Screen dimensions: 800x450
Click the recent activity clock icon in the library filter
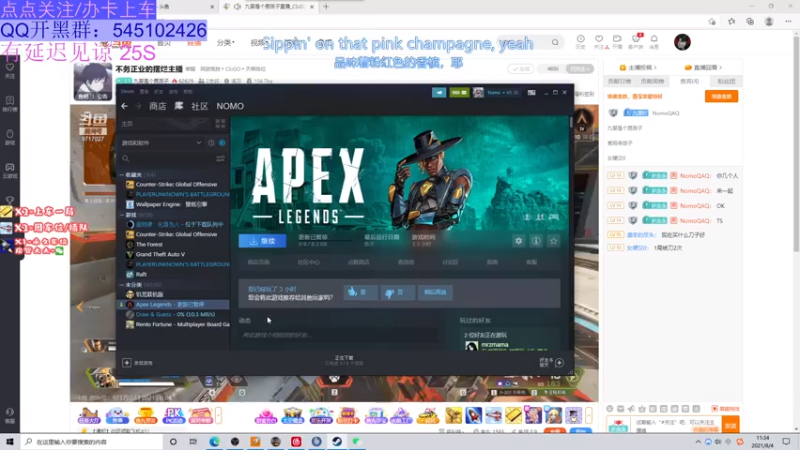[x=211, y=143]
